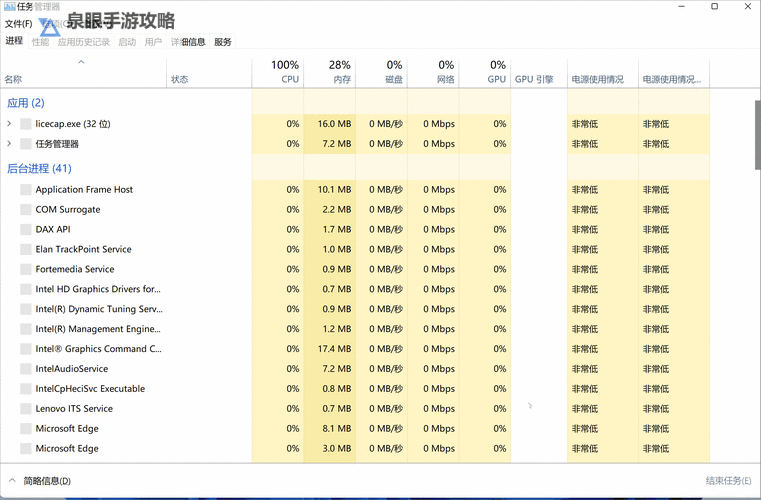Open the 文件(F) menu

click(18, 24)
